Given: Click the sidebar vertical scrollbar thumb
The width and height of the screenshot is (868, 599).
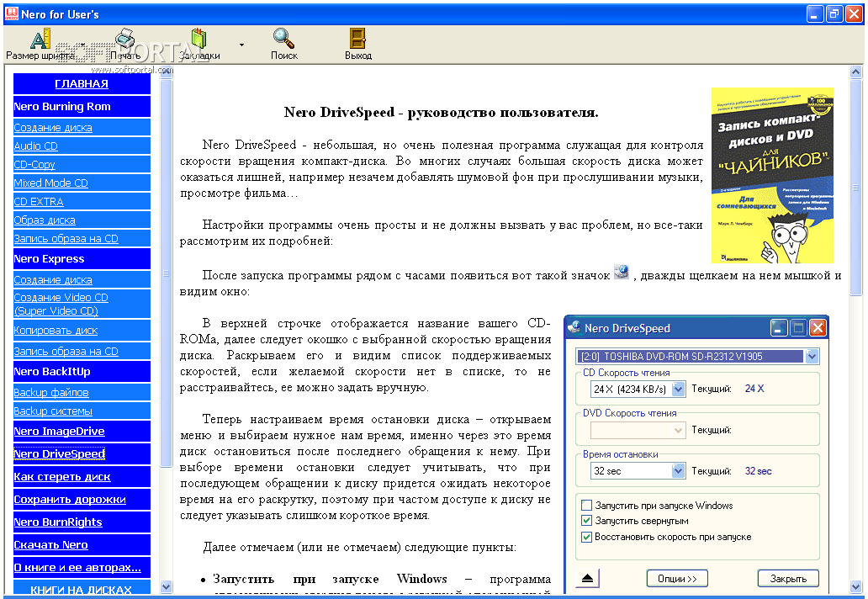Looking at the screenshot, I should [166, 273].
